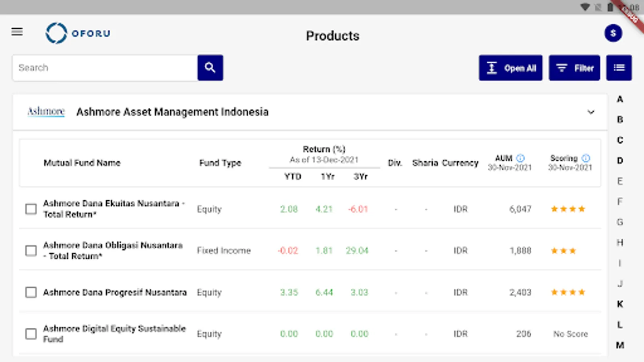Screen dimensions: 644x362
Task: Open the Filter options
Action: (x=574, y=68)
